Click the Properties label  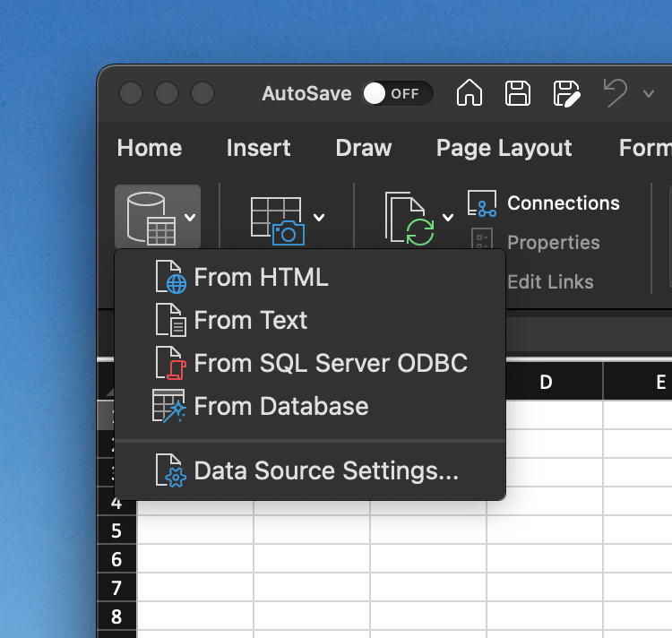554,243
